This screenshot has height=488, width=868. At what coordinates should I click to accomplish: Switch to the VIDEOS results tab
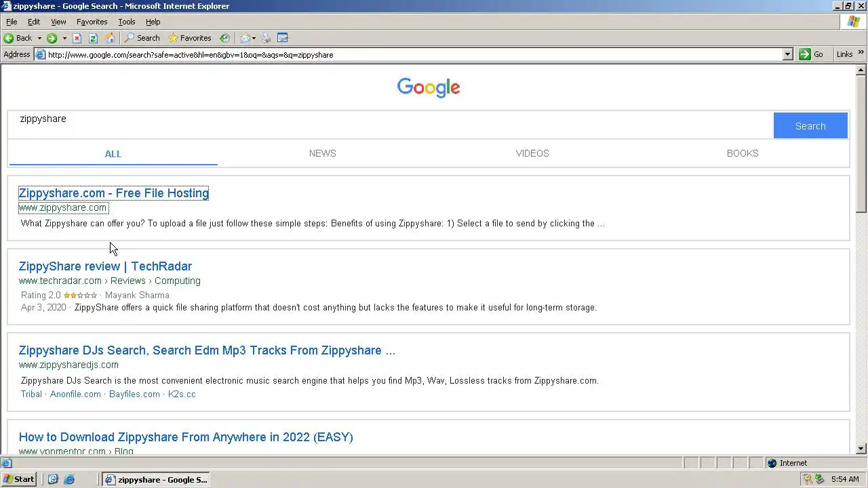[x=532, y=153]
